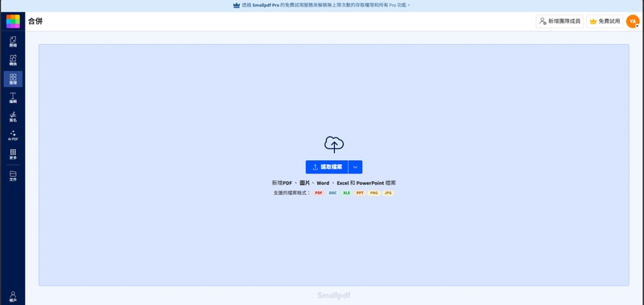The height and width of the screenshot is (305, 644).
Task: Click the 合併 page title
Action: [x=35, y=22]
